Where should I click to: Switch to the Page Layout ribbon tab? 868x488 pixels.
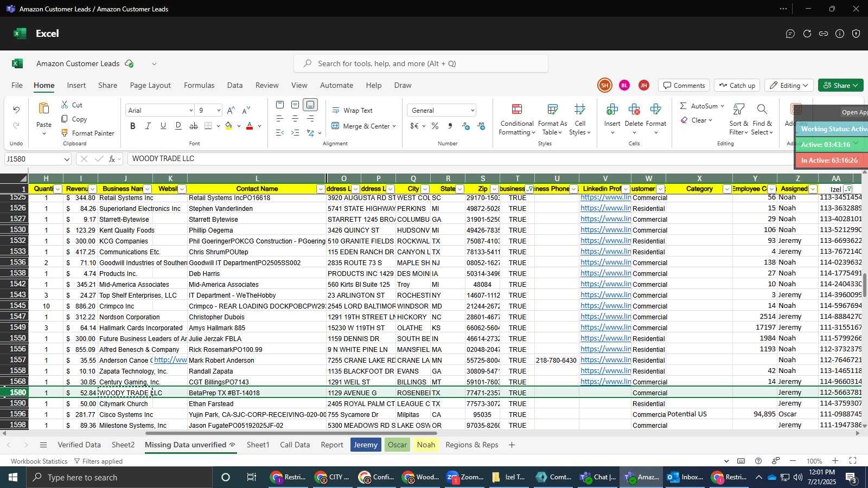150,85
